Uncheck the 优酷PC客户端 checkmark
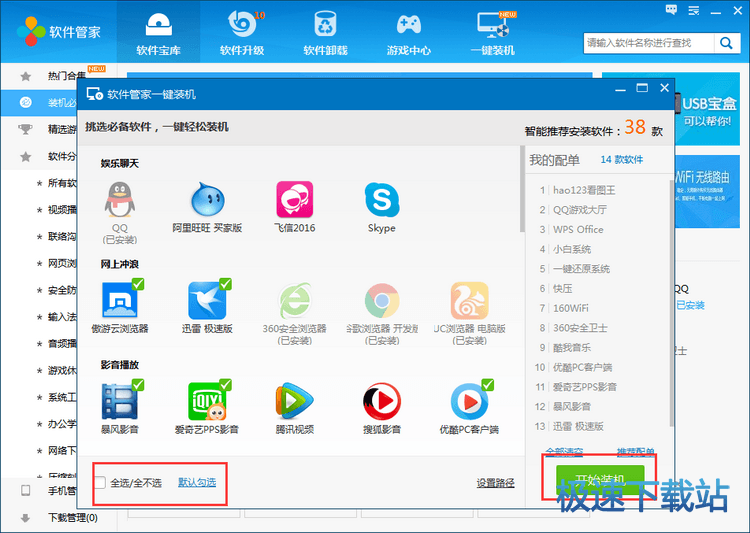This screenshot has width=750, height=533. tap(487, 385)
